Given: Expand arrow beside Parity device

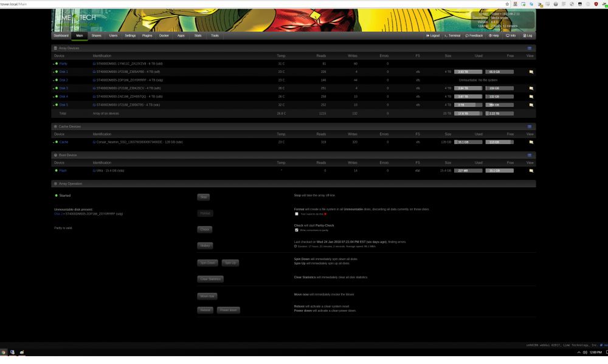Looking at the screenshot, I should click(54, 64).
